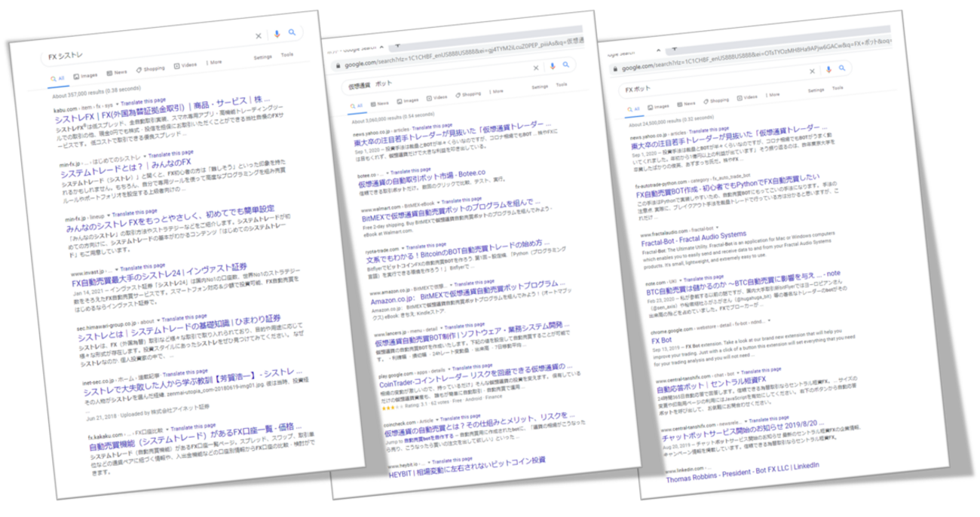
Task: Open the More dropdown on the FX ボット page
Action: coord(774,94)
